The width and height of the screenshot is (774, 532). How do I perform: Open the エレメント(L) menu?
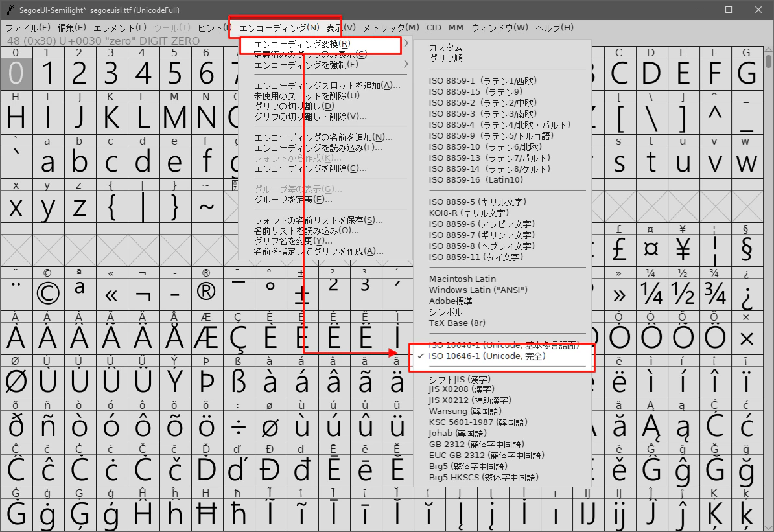(119, 28)
